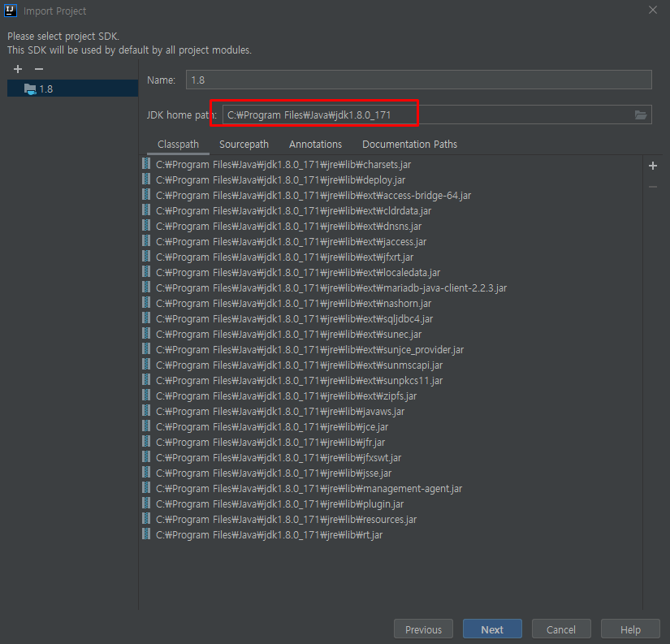Select the jsse.jar entry
Screen dimensions: 670x644
(391, 473)
